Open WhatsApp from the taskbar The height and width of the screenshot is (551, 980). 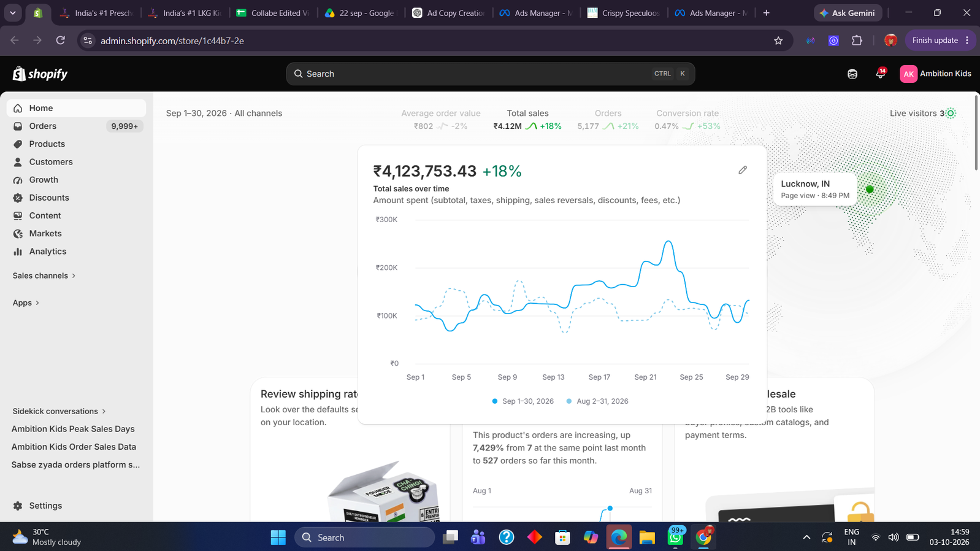click(675, 537)
